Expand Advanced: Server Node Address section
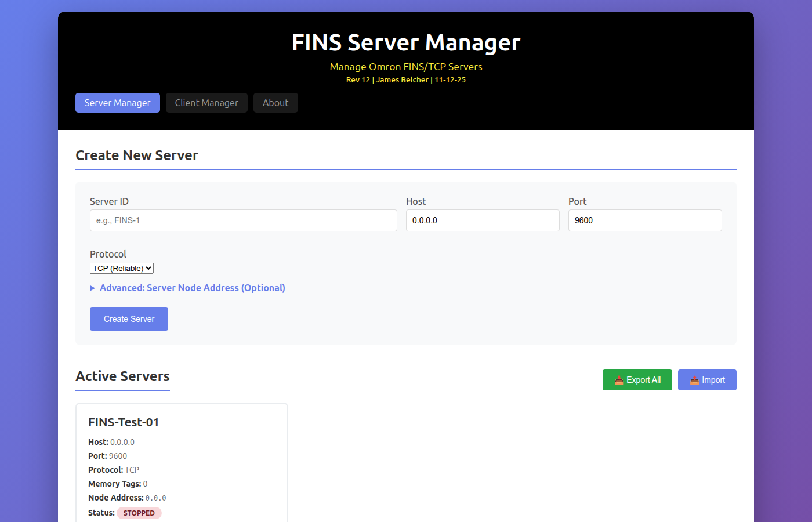This screenshot has height=522, width=812. tap(187, 288)
